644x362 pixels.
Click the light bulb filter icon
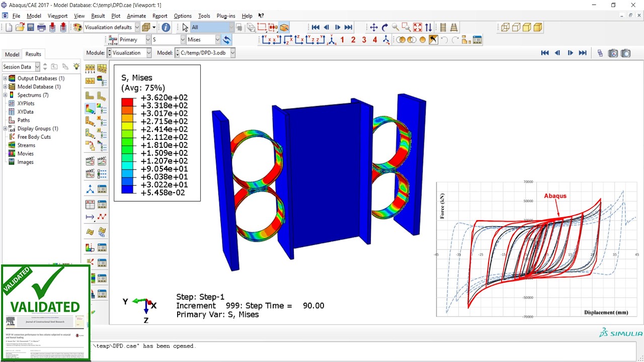tap(76, 66)
